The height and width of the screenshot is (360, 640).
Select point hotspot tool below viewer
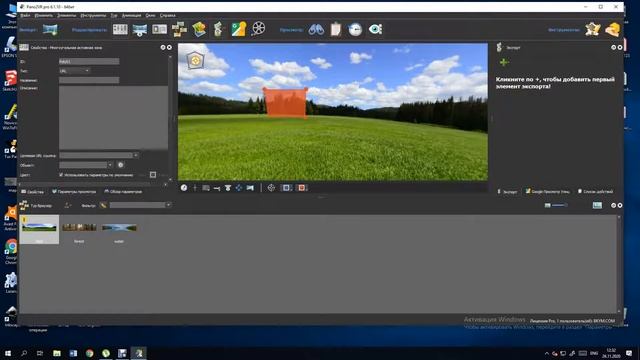(195, 188)
